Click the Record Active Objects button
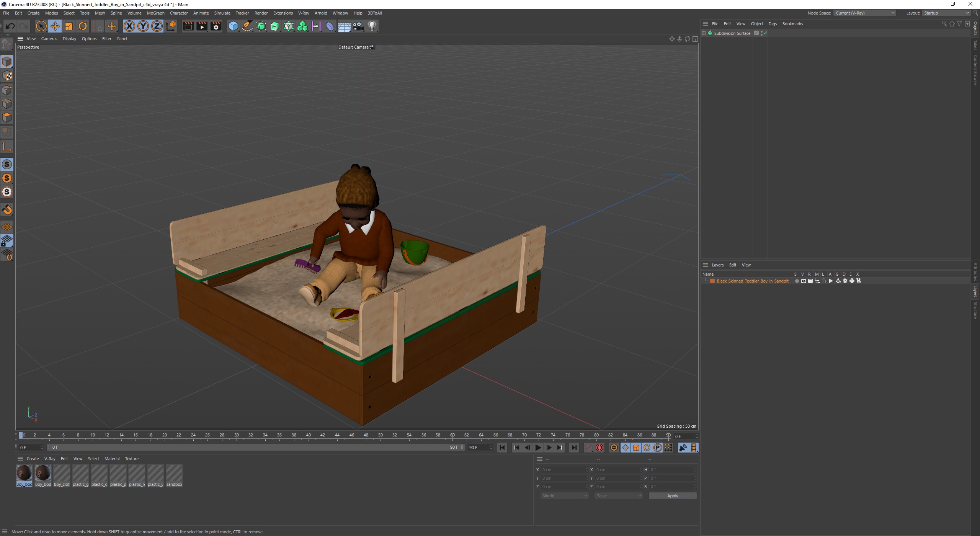Screen dimensions: 980x536 (x=589, y=448)
